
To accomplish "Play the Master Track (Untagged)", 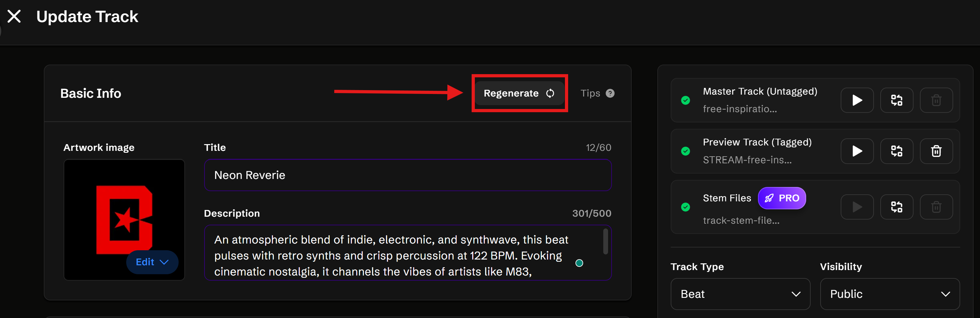I will [x=856, y=100].
